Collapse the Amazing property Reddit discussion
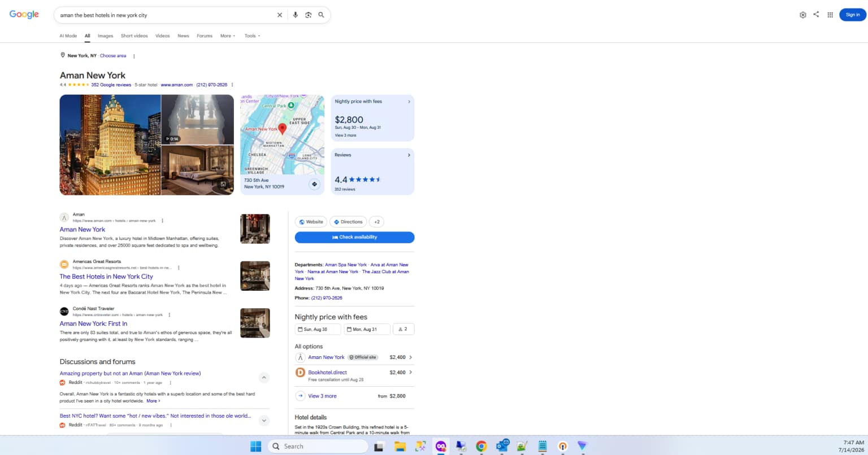The height and width of the screenshot is (455, 868). [x=264, y=378]
